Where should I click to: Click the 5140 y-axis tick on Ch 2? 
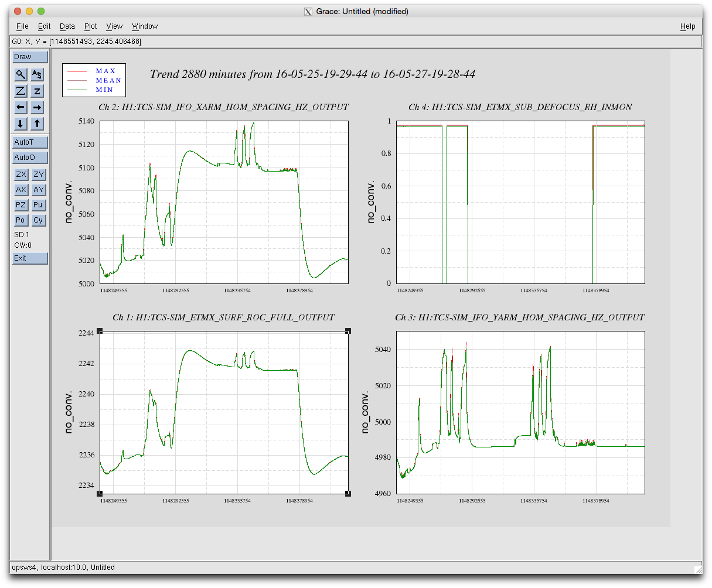click(86, 121)
